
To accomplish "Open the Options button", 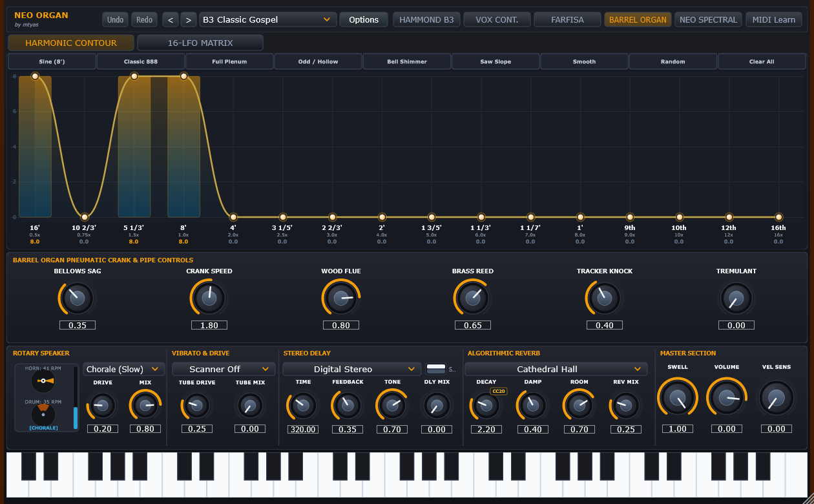I will 364,19.
